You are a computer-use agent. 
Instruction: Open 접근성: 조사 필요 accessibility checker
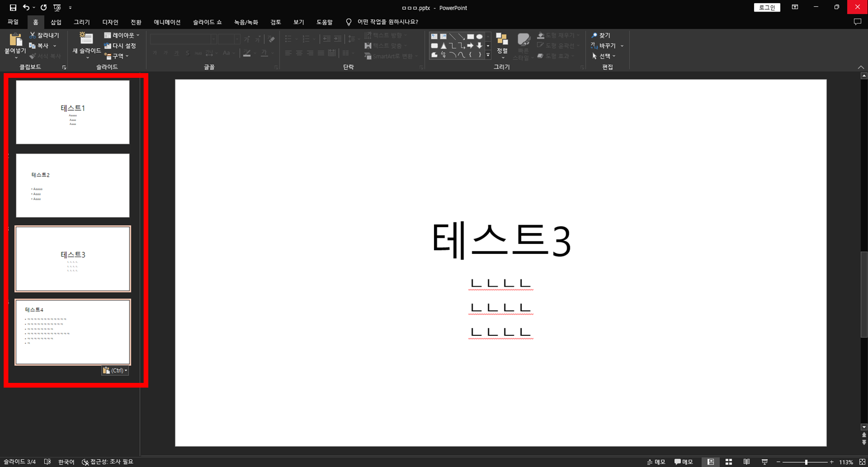107,462
